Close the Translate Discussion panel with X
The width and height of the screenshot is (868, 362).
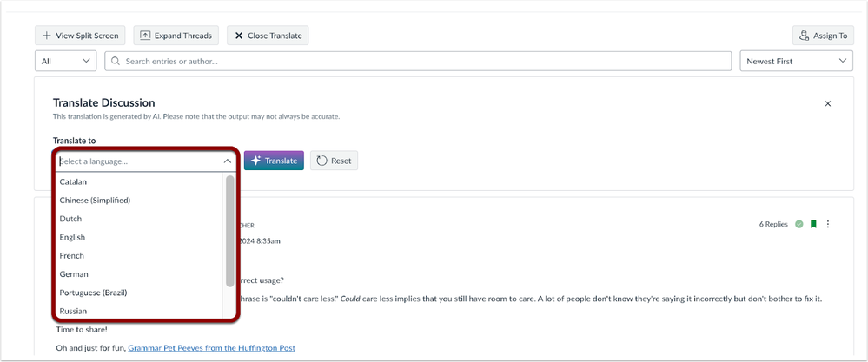[827, 103]
